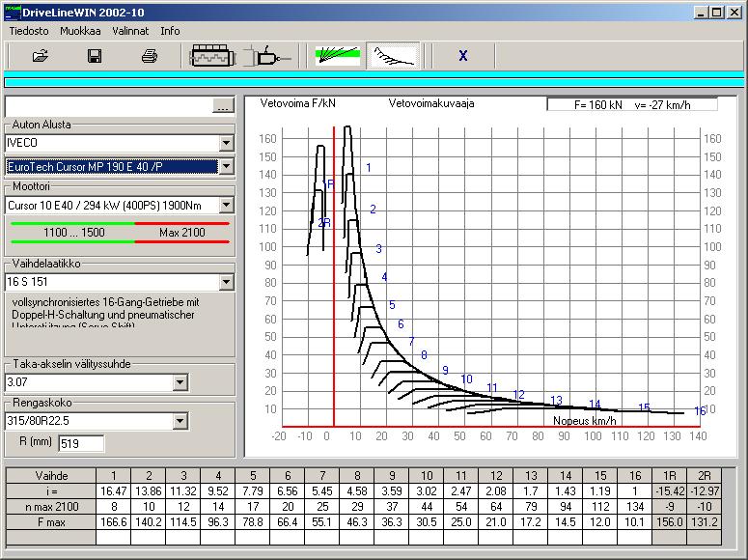
Task: Open the Valinnat menu
Action: (130, 31)
